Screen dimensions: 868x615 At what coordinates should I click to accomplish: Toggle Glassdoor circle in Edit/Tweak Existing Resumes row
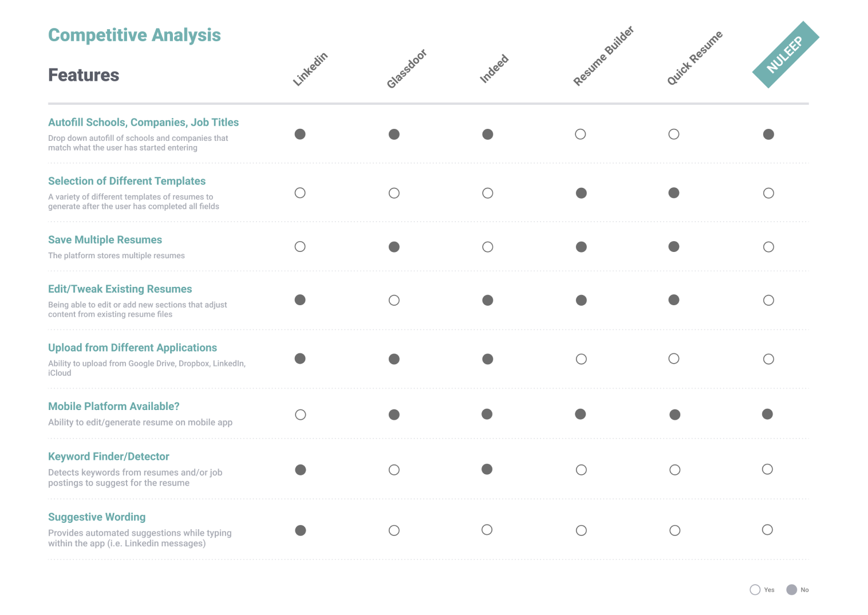[394, 300]
